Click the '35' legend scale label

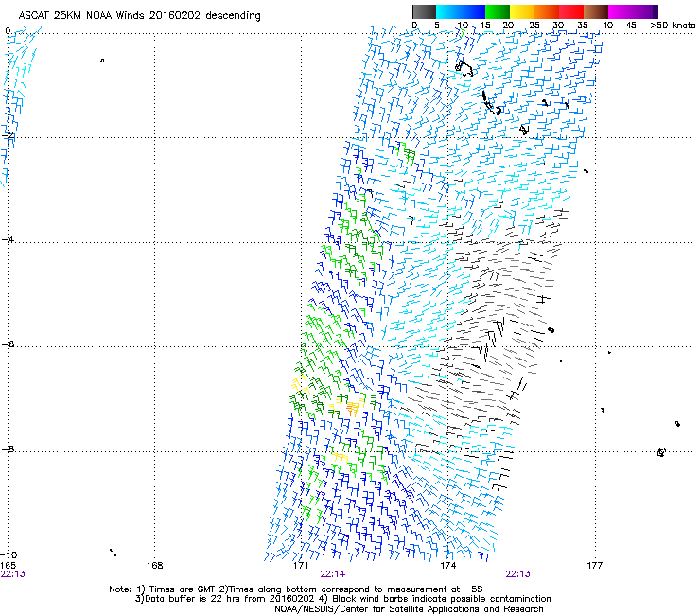pos(583,25)
